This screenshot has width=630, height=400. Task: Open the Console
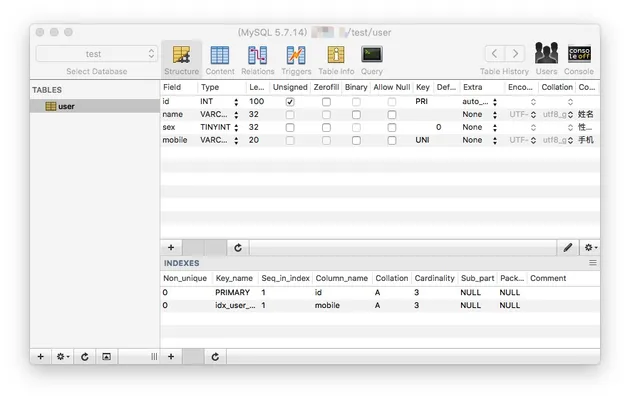[x=579, y=60]
